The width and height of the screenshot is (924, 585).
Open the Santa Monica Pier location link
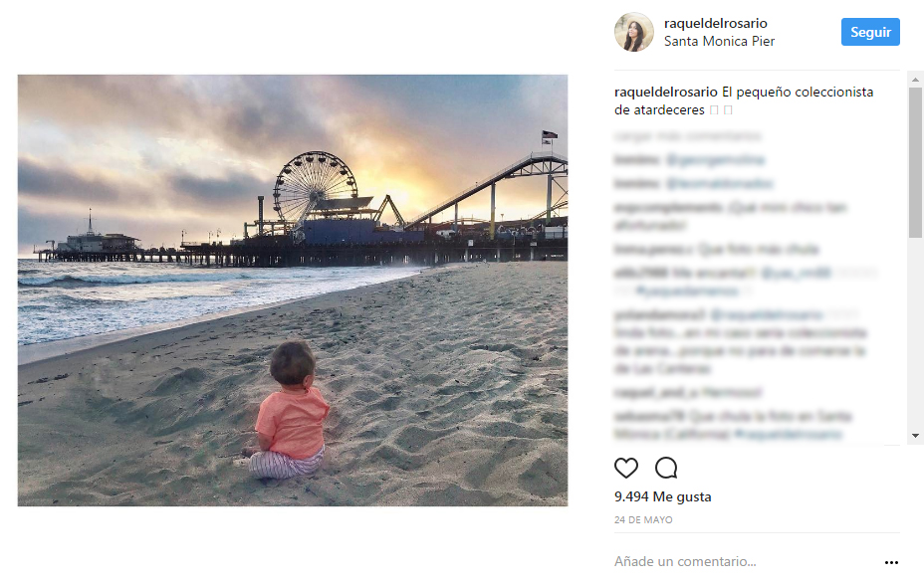click(x=719, y=42)
